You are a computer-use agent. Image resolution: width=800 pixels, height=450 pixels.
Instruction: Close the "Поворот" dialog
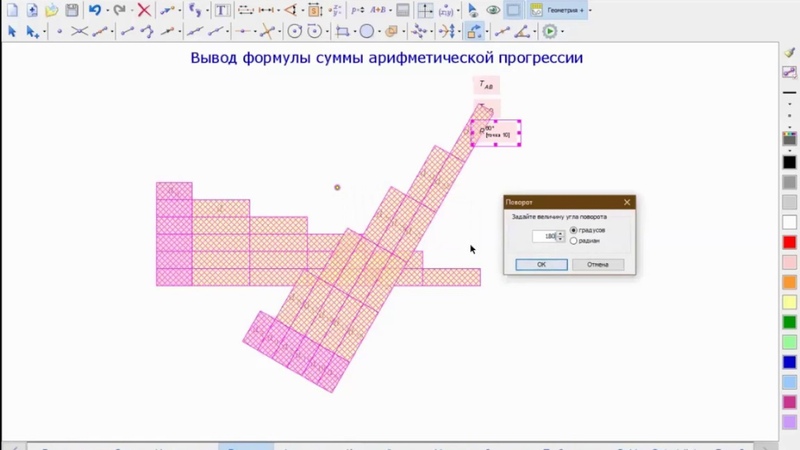(x=627, y=202)
